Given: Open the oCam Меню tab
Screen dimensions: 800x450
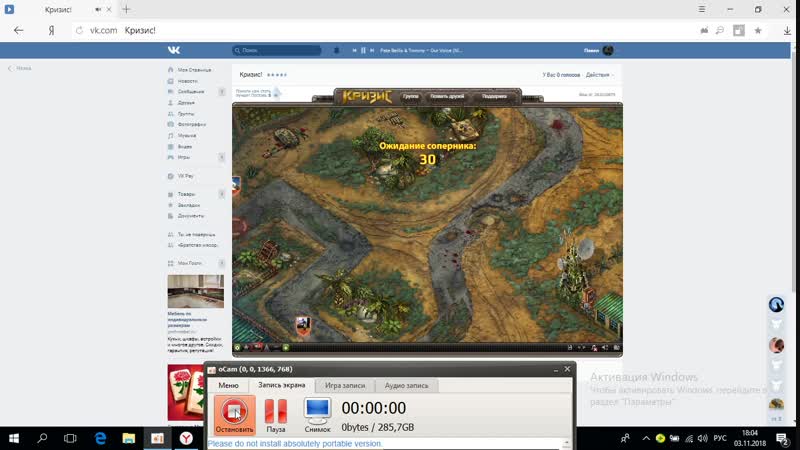Looking at the screenshot, I should pos(228,385).
